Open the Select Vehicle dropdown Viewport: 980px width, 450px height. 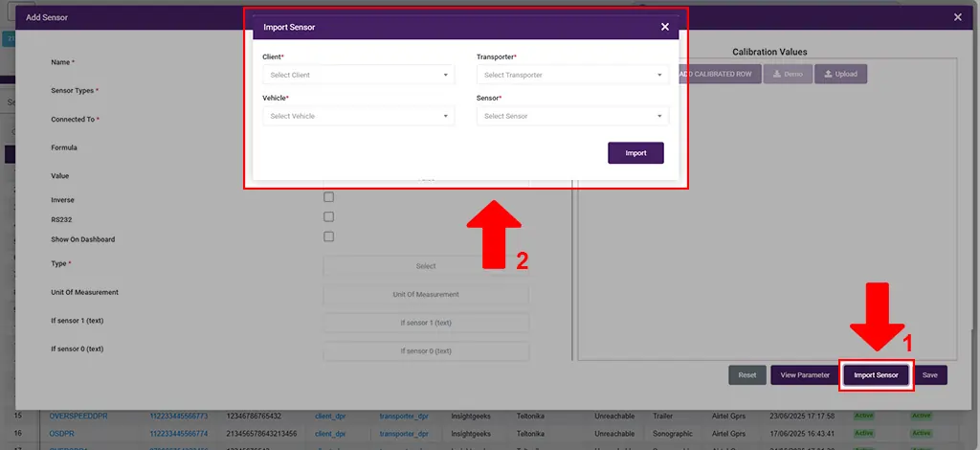point(359,116)
